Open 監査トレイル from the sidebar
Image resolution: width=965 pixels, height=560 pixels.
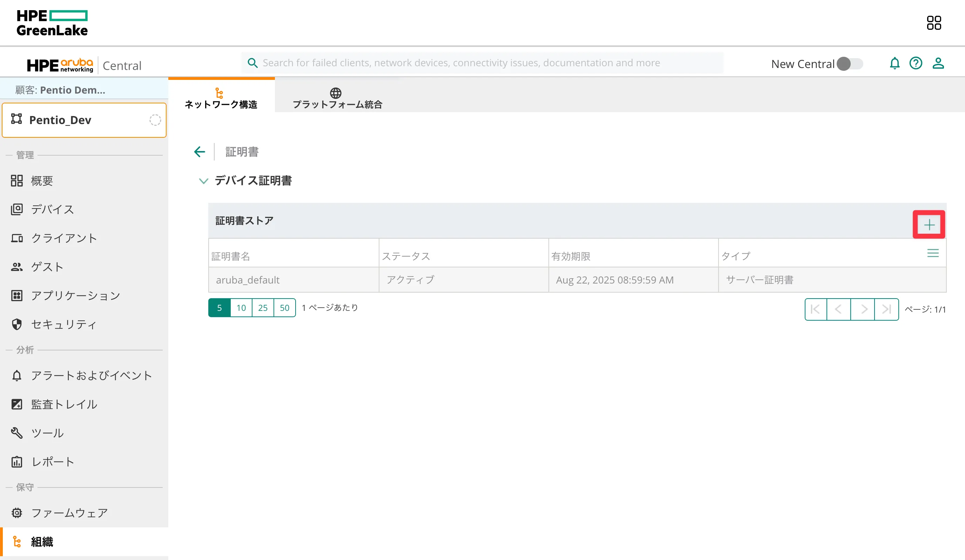(64, 404)
